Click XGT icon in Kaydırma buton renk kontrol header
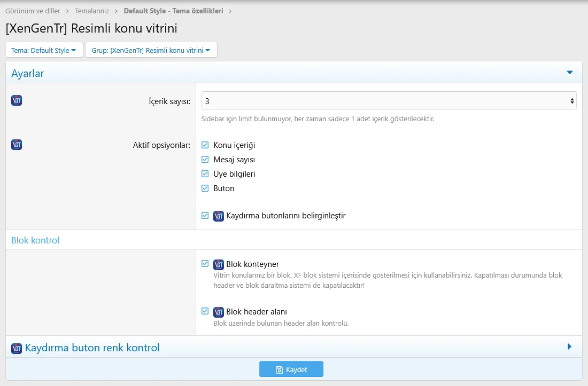Viewport: 588px width, 386px height. [x=17, y=348]
